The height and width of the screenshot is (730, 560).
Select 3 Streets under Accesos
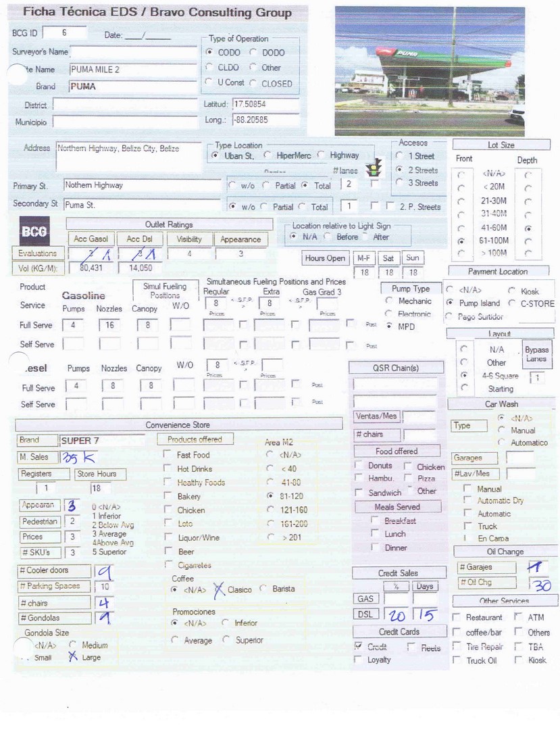399,182
